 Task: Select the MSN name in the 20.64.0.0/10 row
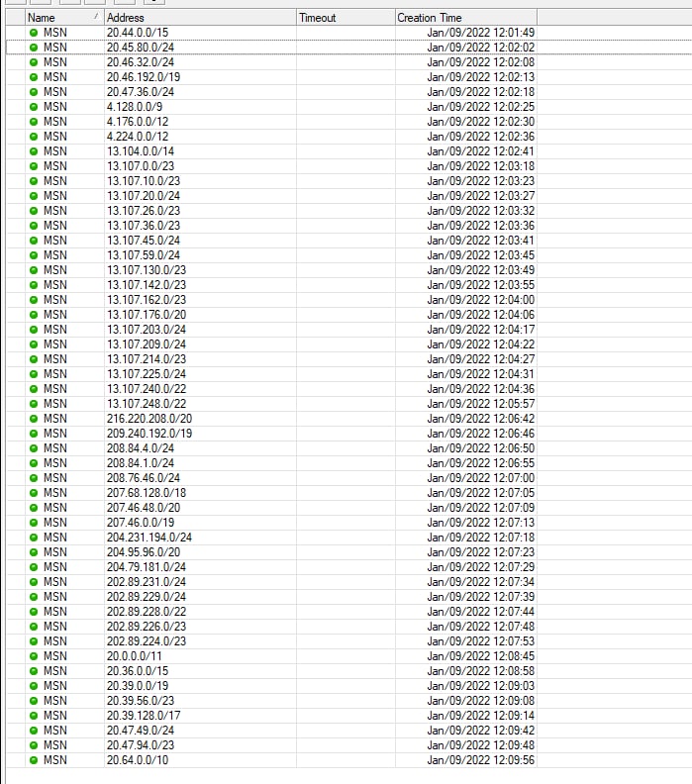click(x=55, y=760)
